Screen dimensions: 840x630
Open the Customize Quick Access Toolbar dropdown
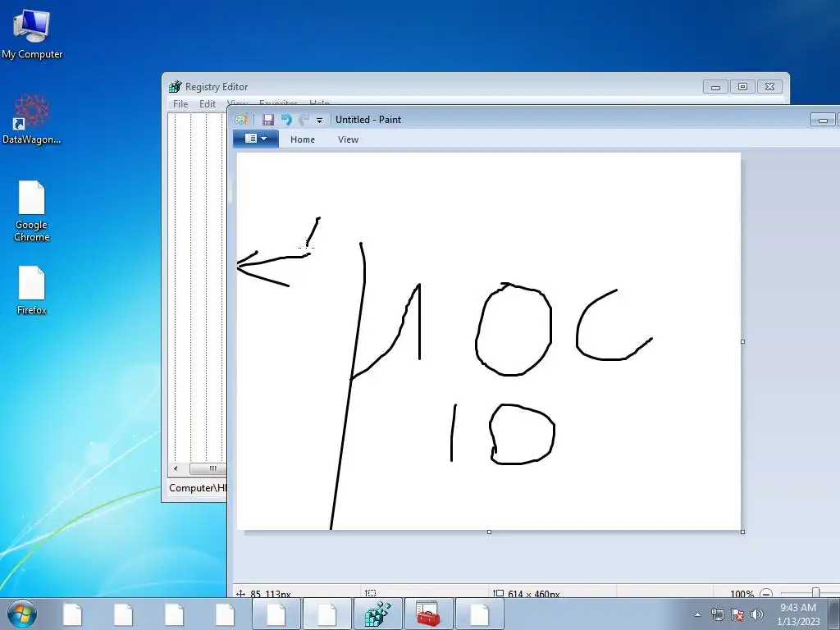click(319, 121)
